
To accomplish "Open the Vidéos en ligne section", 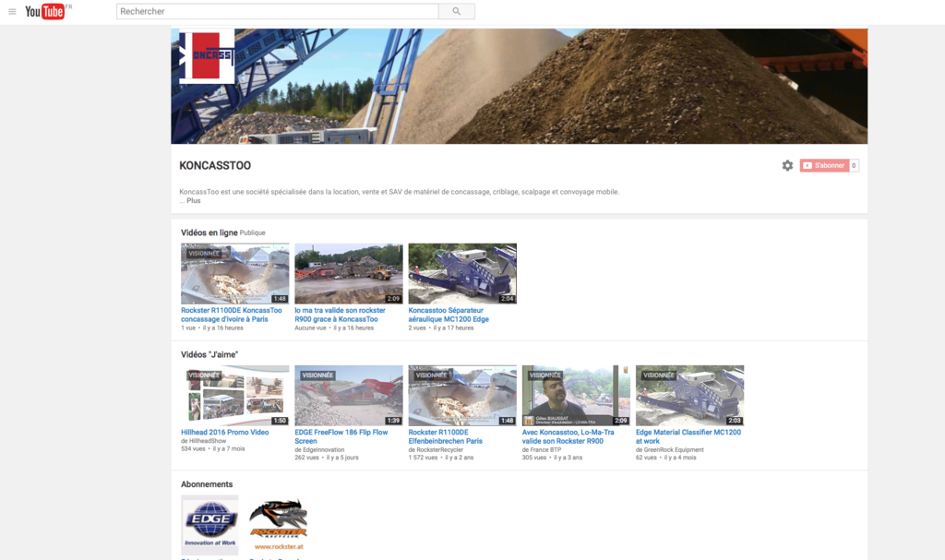I will (209, 232).
